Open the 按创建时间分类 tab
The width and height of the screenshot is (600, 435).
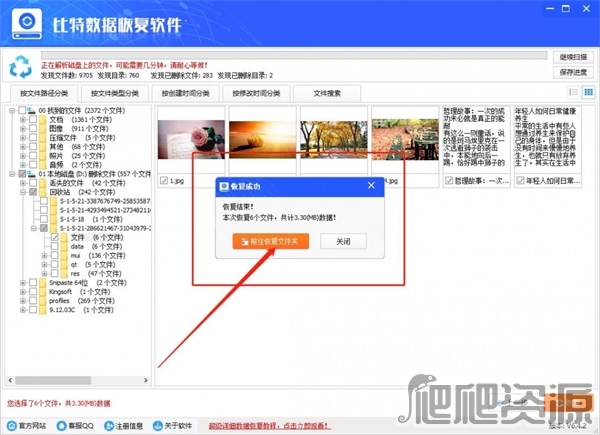(x=185, y=93)
